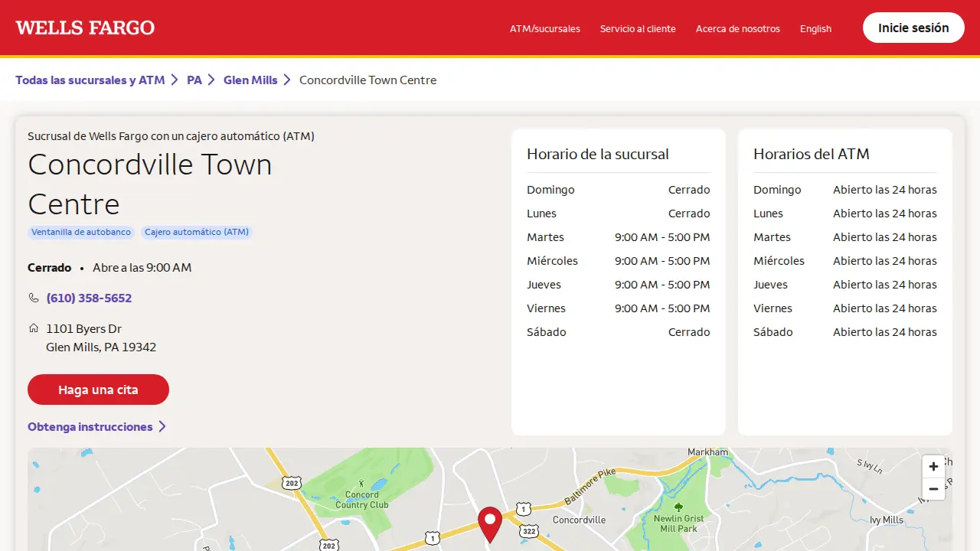
Task: Open Servicio al cliente menu
Action: click(x=638, y=28)
